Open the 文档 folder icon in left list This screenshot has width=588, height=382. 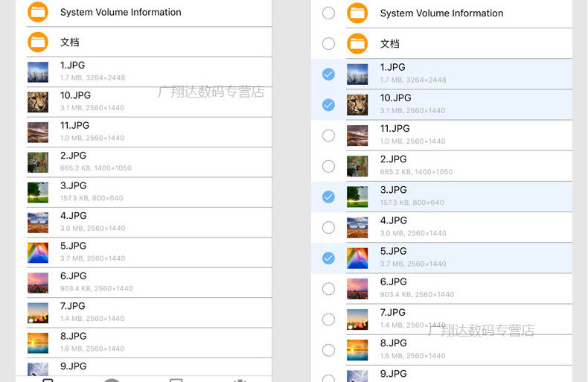(x=38, y=42)
